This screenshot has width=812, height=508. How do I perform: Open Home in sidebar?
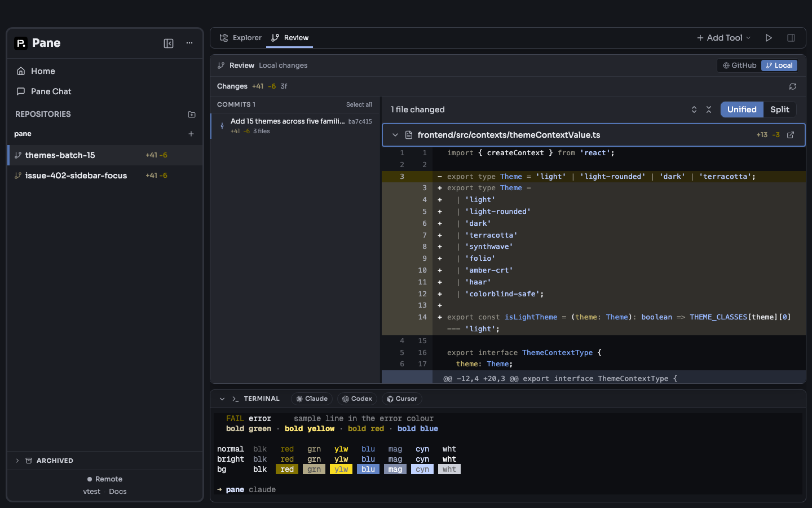105,71
